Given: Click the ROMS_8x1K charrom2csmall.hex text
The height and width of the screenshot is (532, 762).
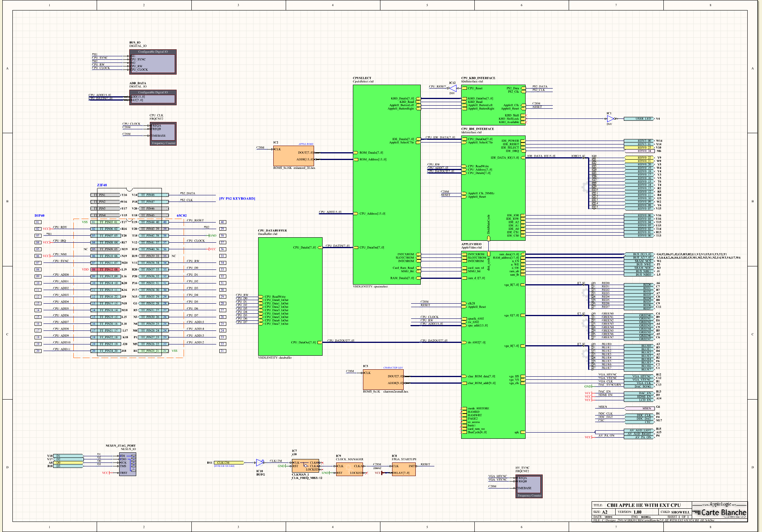Looking at the screenshot, I should point(385,392).
